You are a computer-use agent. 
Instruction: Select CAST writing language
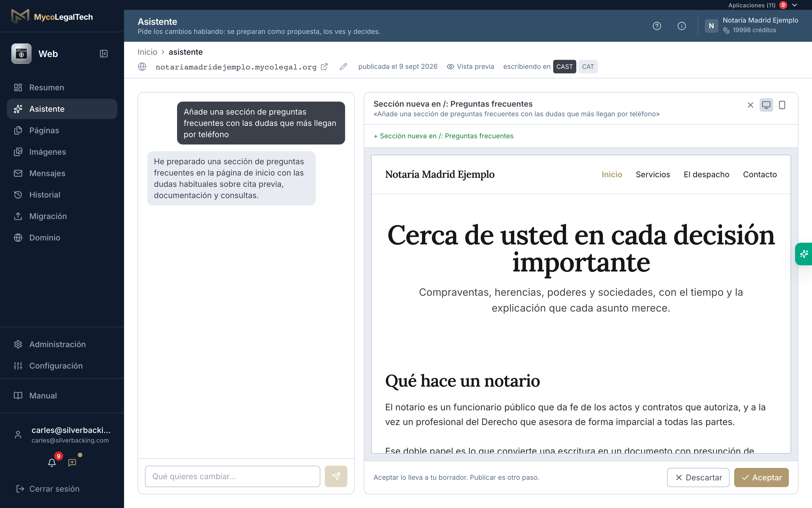pyautogui.click(x=564, y=67)
